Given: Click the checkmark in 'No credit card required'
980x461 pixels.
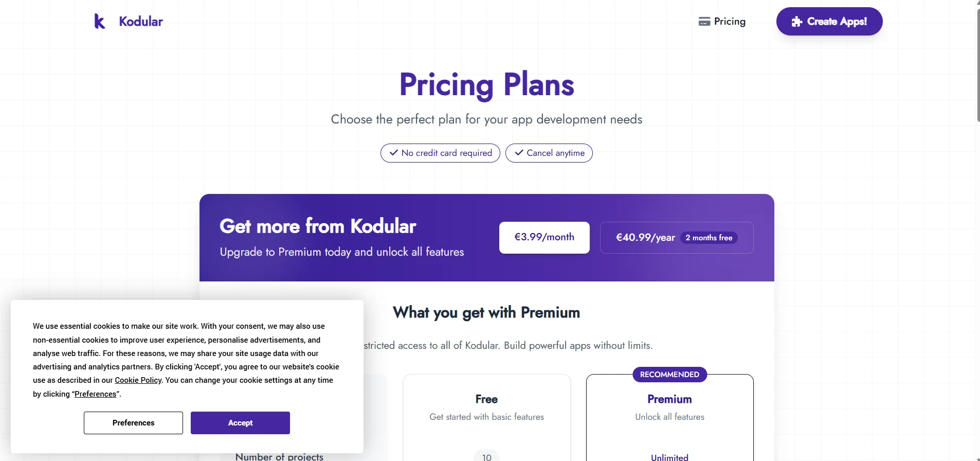Looking at the screenshot, I should (x=393, y=153).
